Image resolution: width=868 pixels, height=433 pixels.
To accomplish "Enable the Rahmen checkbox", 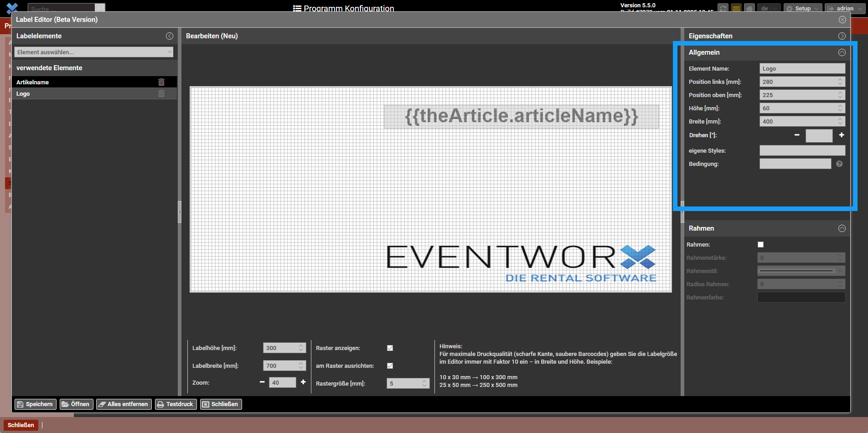I will pyautogui.click(x=760, y=245).
